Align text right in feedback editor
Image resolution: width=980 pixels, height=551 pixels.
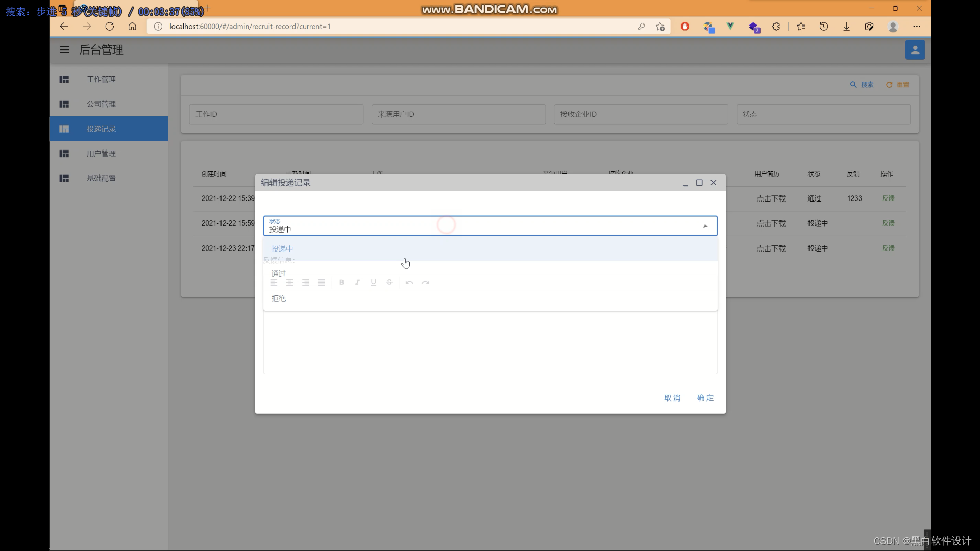[306, 282]
